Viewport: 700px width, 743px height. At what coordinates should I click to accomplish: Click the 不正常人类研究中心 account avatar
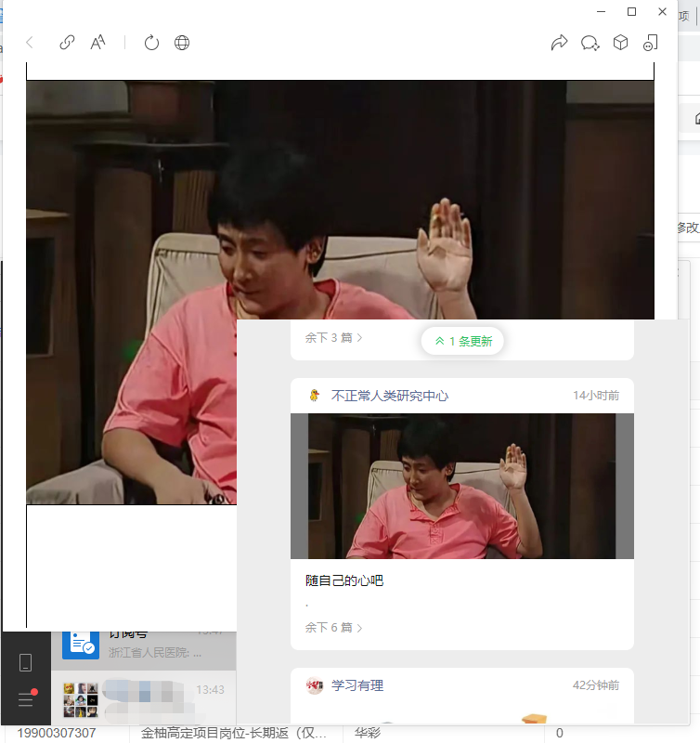click(314, 396)
